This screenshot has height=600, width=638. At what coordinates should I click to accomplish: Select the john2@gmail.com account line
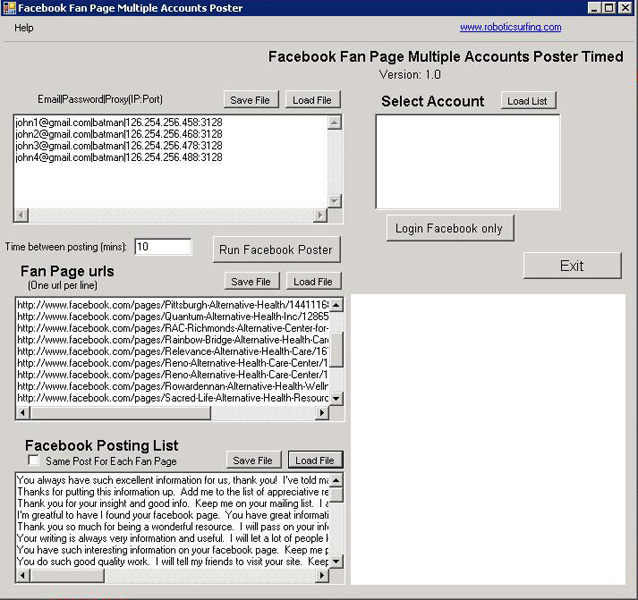pyautogui.click(x=119, y=134)
